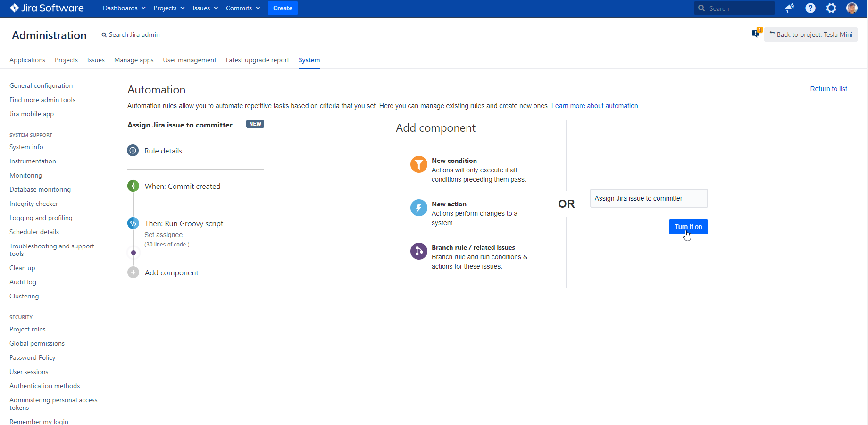Click the Create button
Image resolution: width=868 pixels, height=425 pixels.
click(x=283, y=8)
